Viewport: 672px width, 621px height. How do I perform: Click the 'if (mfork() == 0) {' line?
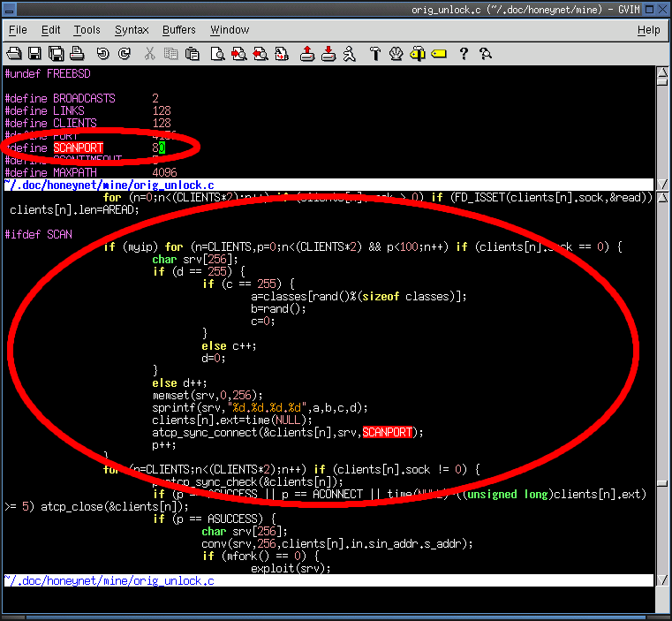[260, 557]
